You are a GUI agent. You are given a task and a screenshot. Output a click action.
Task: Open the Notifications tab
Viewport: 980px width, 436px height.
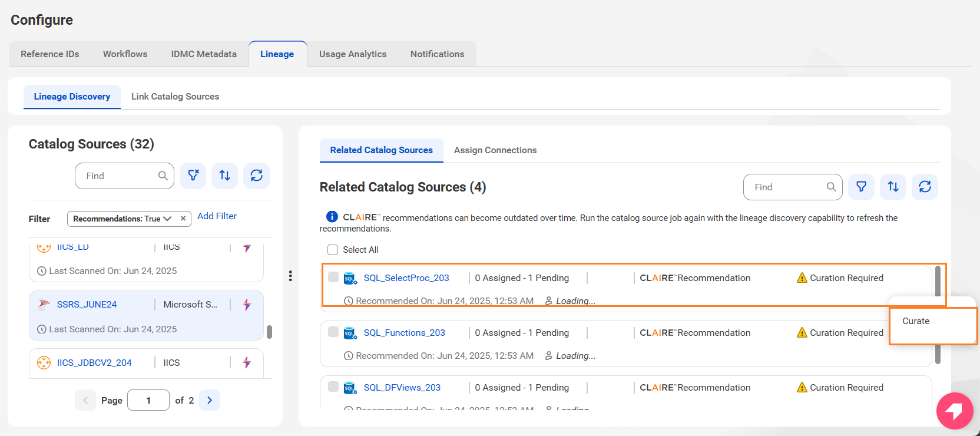click(x=438, y=54)
